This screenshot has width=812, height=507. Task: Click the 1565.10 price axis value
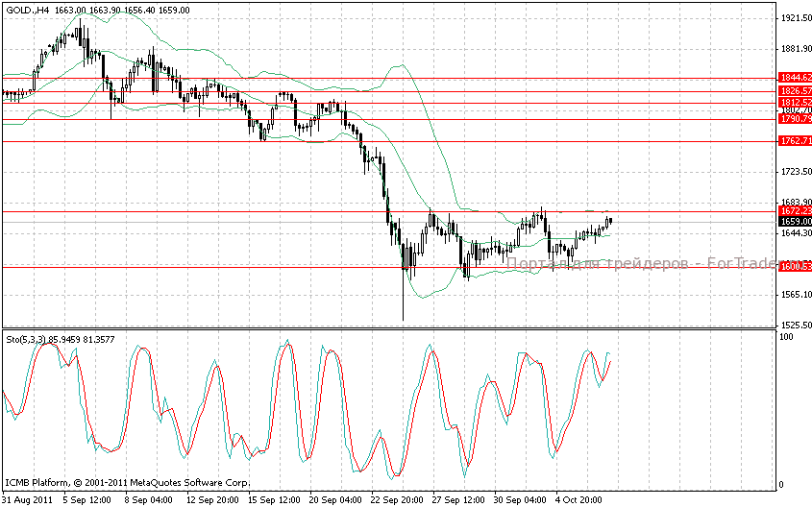point(797,295)
